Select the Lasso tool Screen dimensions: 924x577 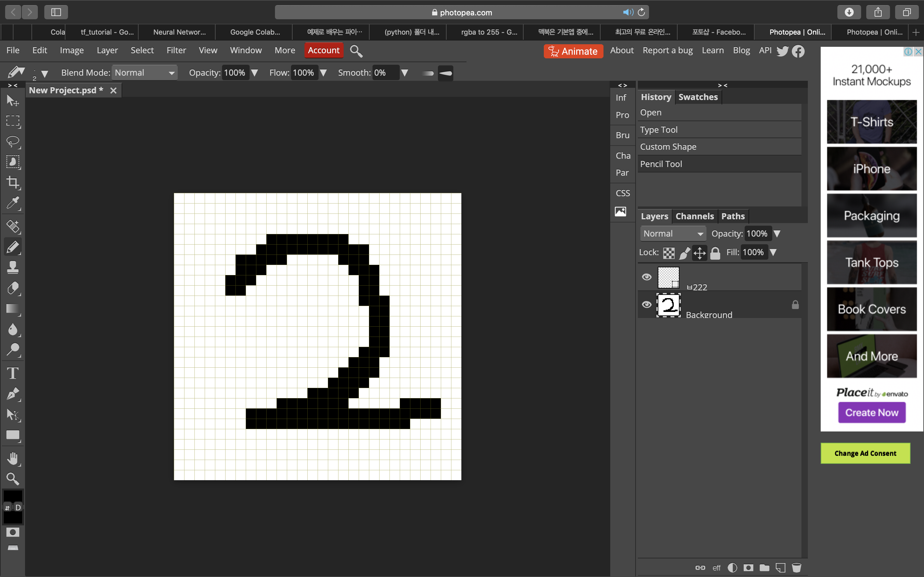(x=13, y=141)
